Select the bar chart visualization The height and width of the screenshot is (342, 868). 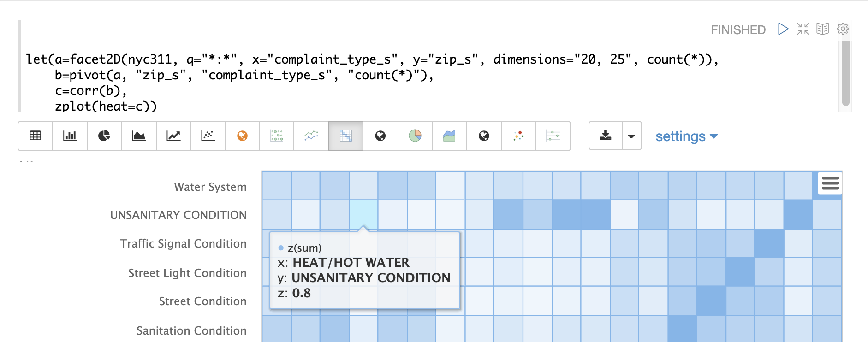pos(70,136)
